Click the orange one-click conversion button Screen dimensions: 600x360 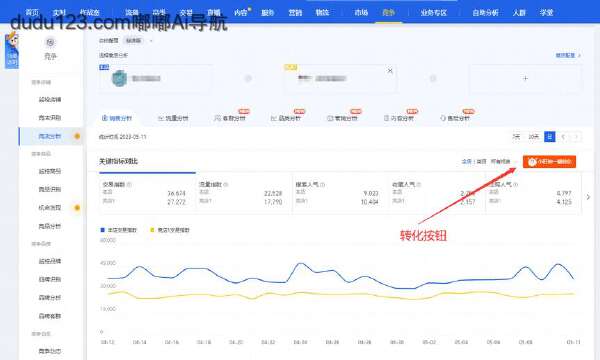(x=549, y=161)
